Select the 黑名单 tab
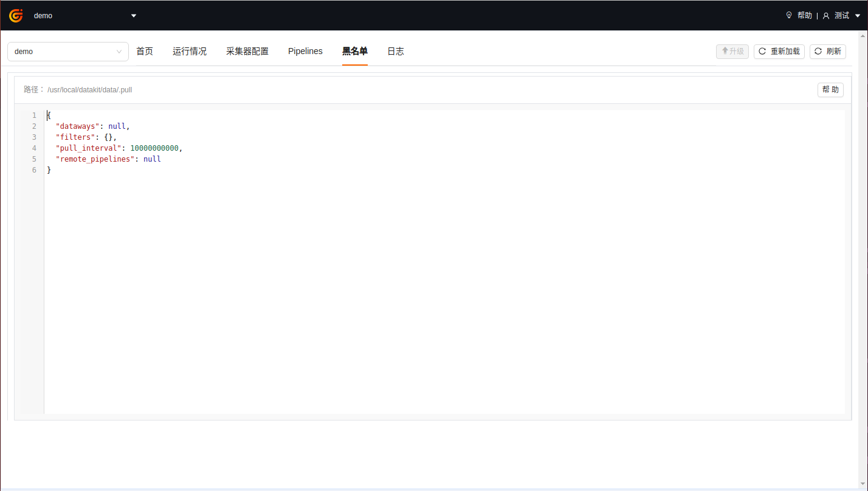The width and height of the screenshot is (868, 491). [355, 52]
